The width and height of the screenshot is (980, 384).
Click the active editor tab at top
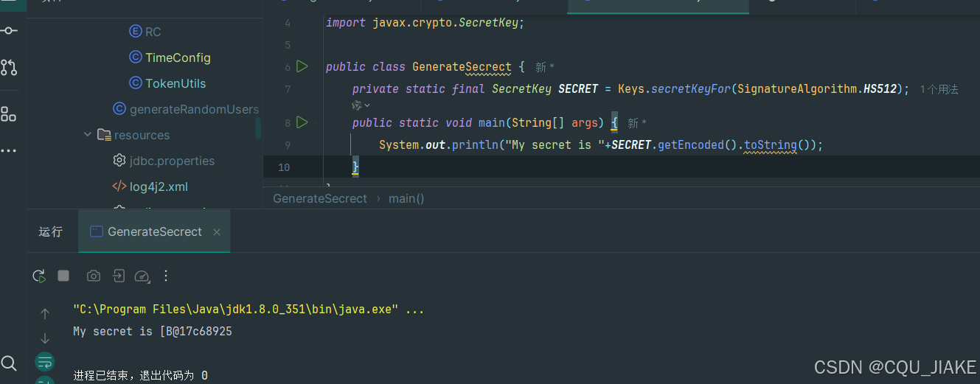(658, 6)
